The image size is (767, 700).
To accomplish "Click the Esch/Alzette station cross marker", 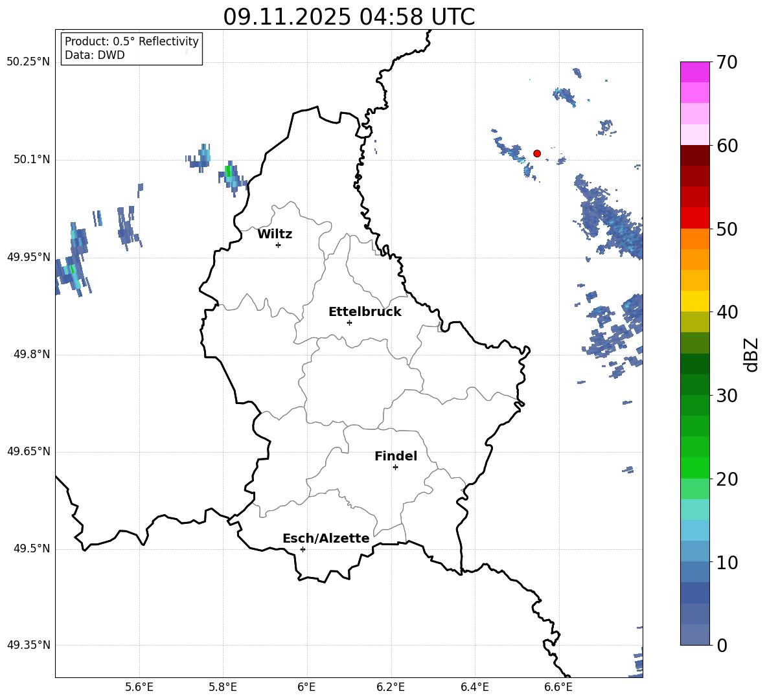I will [303, 549].
